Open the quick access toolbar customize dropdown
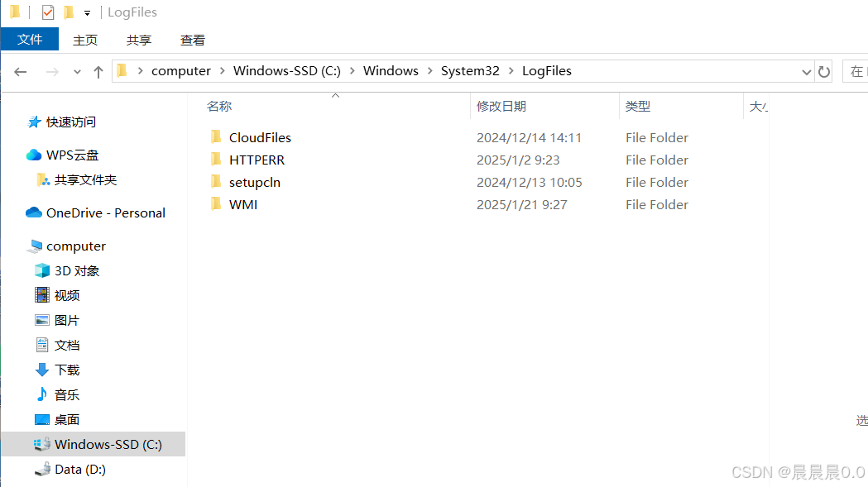This screenshot has width=868, height=487. 87,12
